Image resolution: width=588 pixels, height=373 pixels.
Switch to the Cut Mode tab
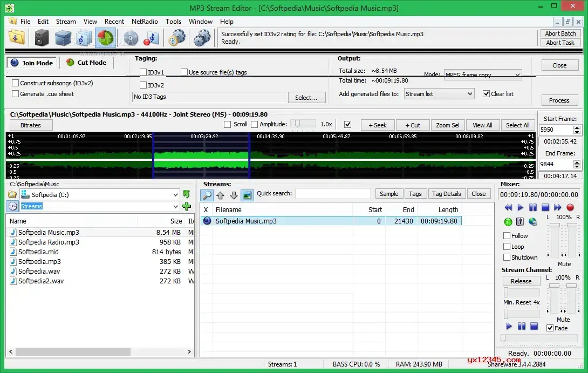click(x=86, y=63)
